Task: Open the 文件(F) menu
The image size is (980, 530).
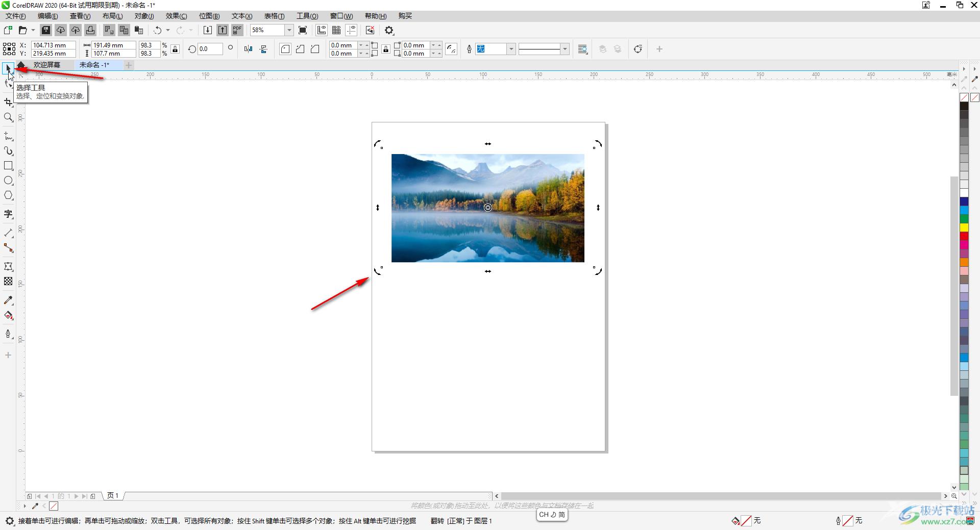Action: coord(16,16)
